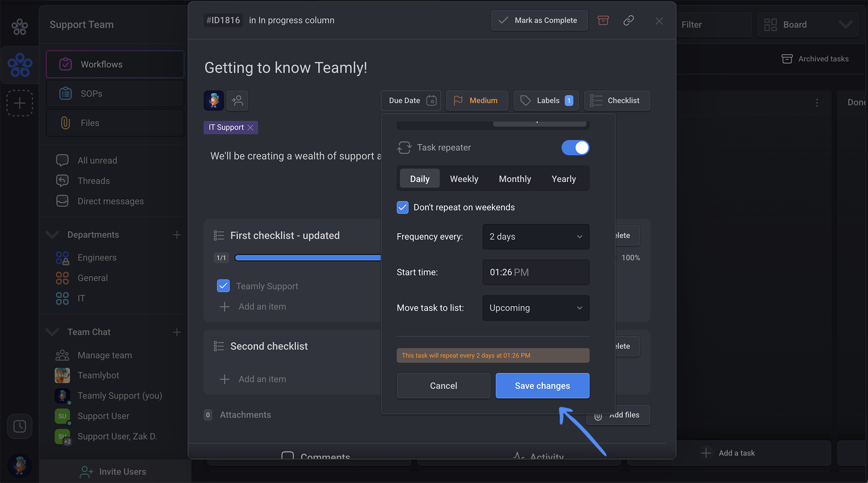868x483 pixels.
Task: Open SOPs in the sidebar
Action: tap(115, 93)
